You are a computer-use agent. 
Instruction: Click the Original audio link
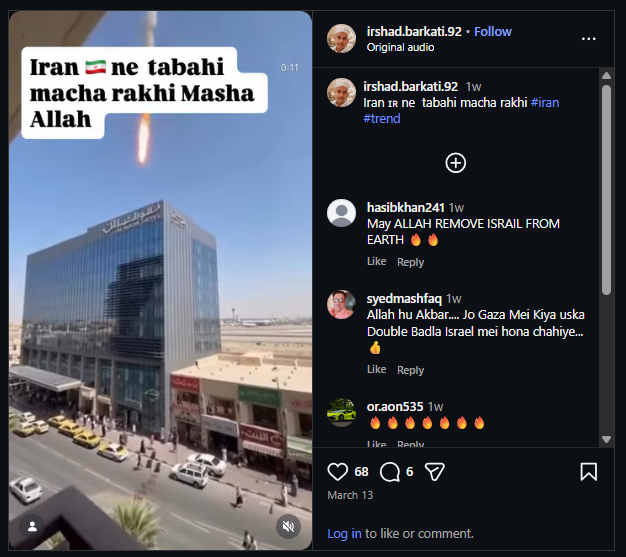coord(400,47)
